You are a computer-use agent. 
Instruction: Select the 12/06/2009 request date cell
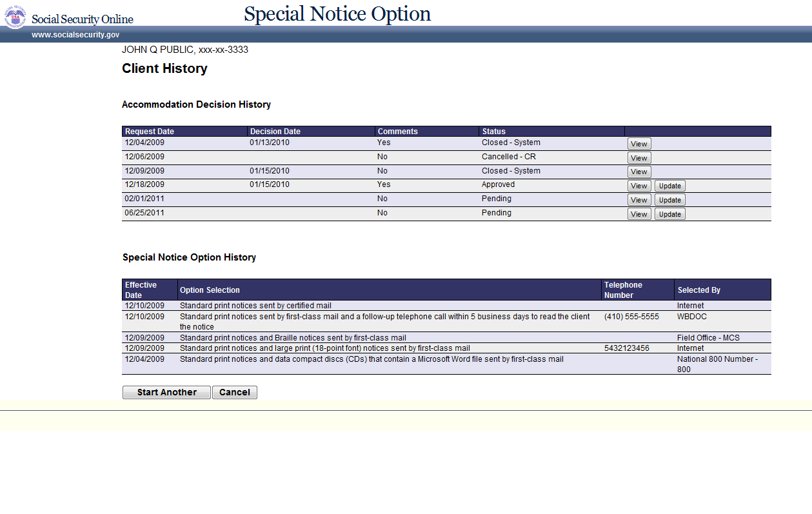[x=144, y=157]
